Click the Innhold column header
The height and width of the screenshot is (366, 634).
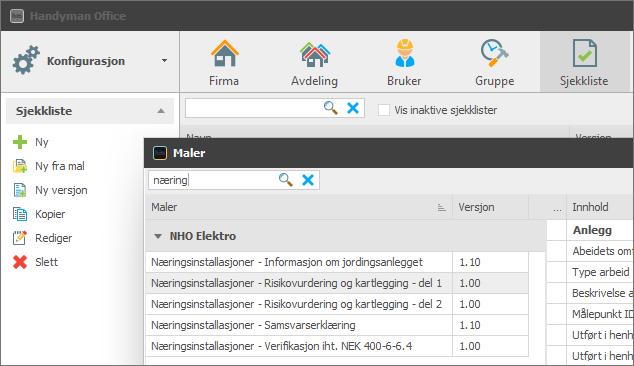coord(600,207)
